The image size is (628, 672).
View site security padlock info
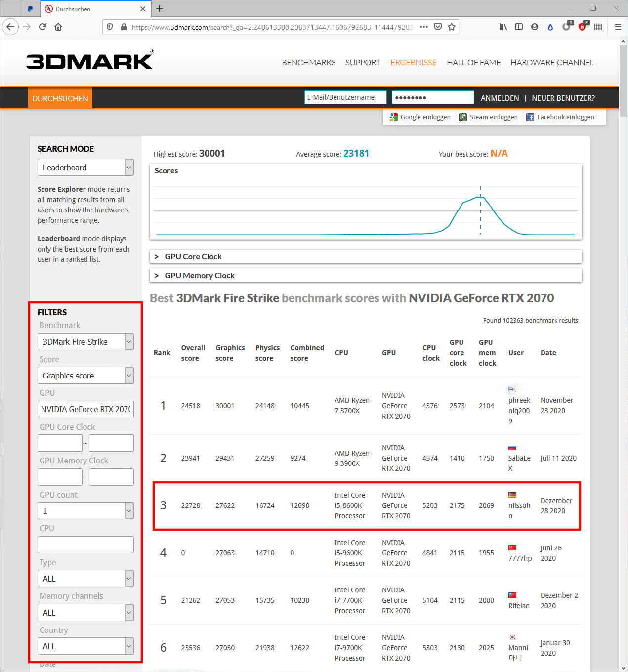point(124,27)
